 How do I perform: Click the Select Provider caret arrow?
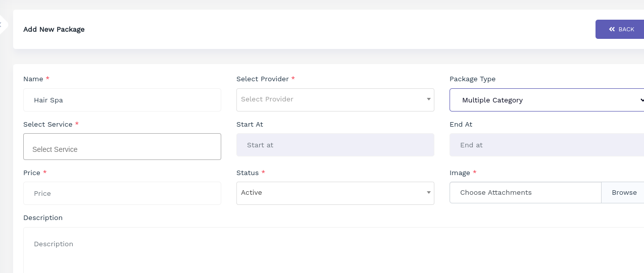(429, 99)
